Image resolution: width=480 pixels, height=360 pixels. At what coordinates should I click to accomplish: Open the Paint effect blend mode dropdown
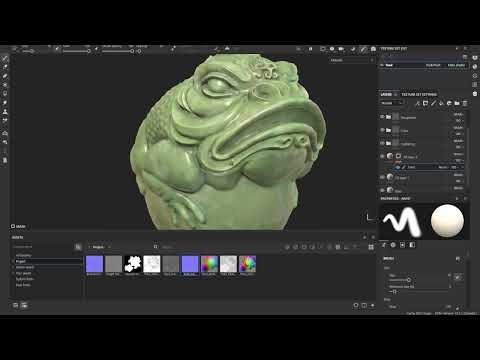tap(444, 167)
